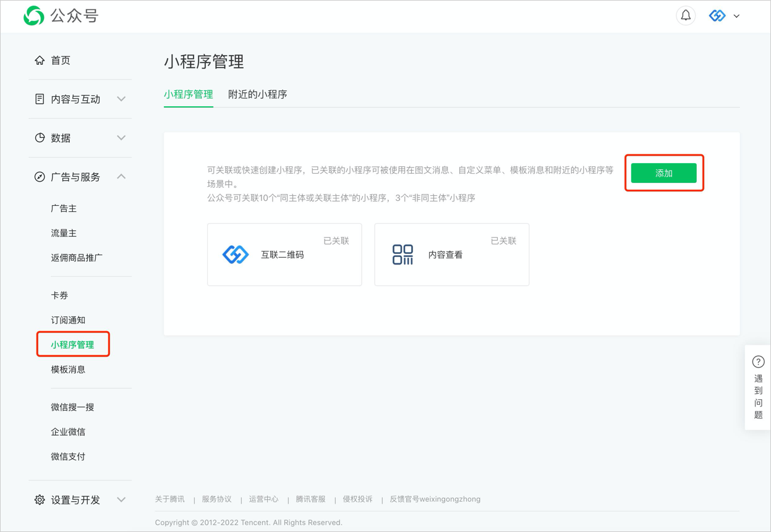Expand the 内容与互动 chevron
This screenshot has height=532, width=771.
click(x=121, y=99)
